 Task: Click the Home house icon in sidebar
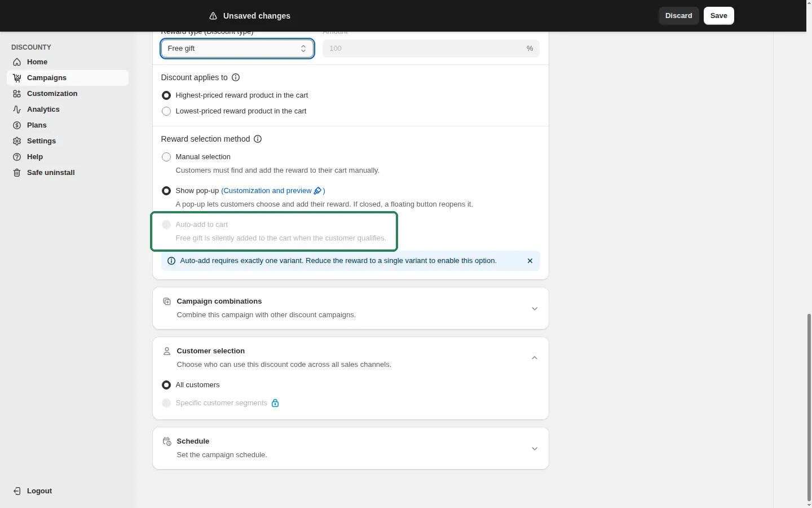(17, 62)
